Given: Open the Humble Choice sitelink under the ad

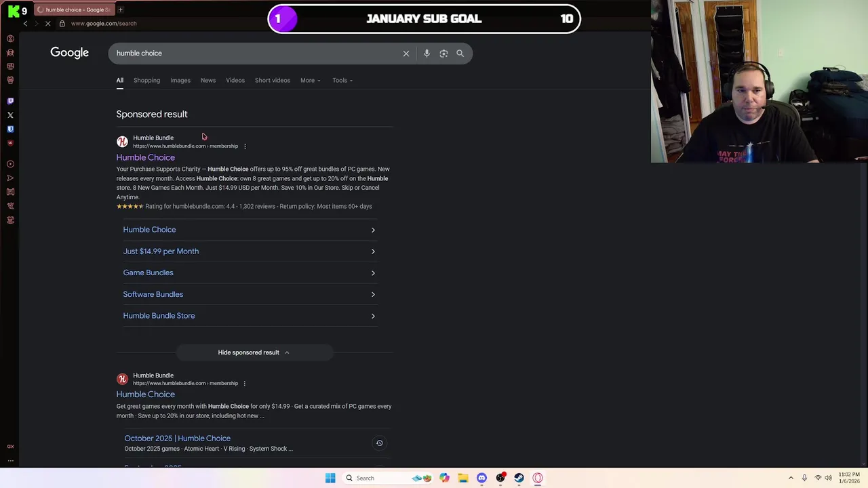Looking at the screenshot, I should pos(149,230).
